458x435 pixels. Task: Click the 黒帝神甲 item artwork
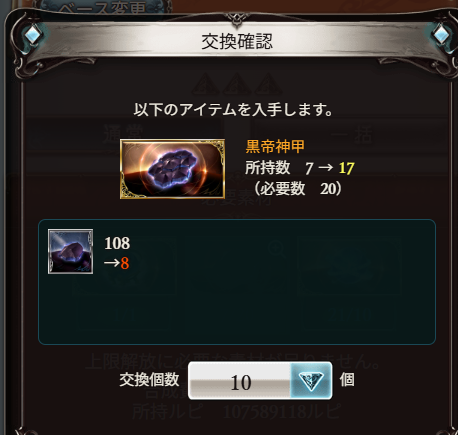pos(172,169)
